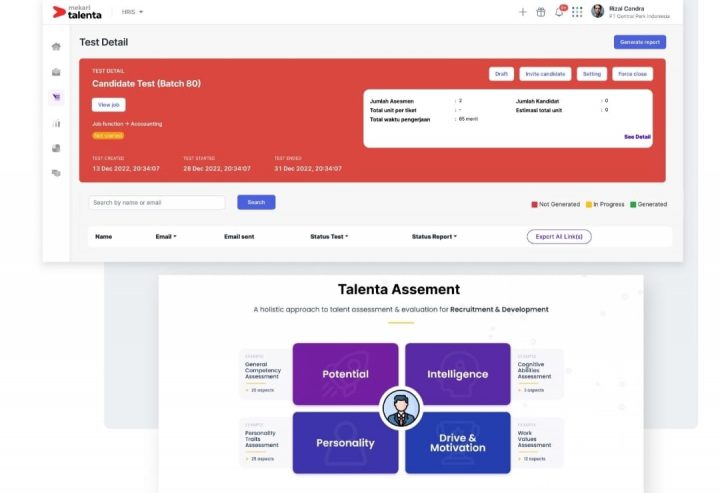Click the plus add icon in header
720x493 pixels.
[523, 12]
